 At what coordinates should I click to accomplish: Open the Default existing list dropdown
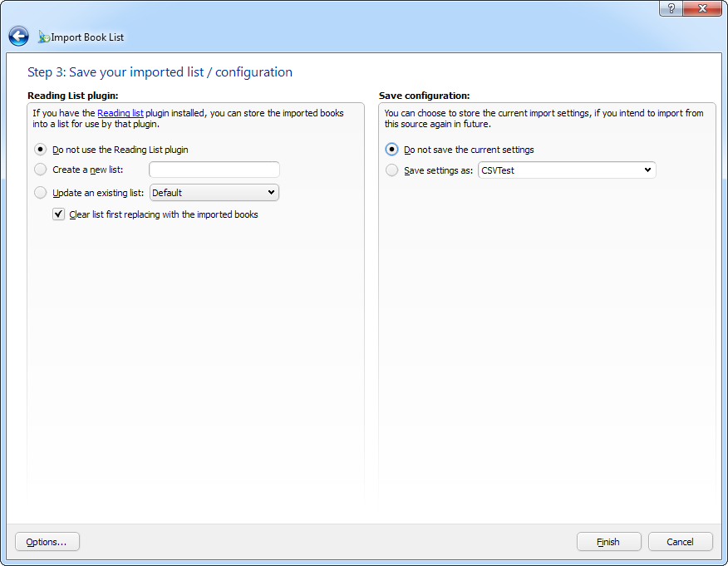click(271, 193)
